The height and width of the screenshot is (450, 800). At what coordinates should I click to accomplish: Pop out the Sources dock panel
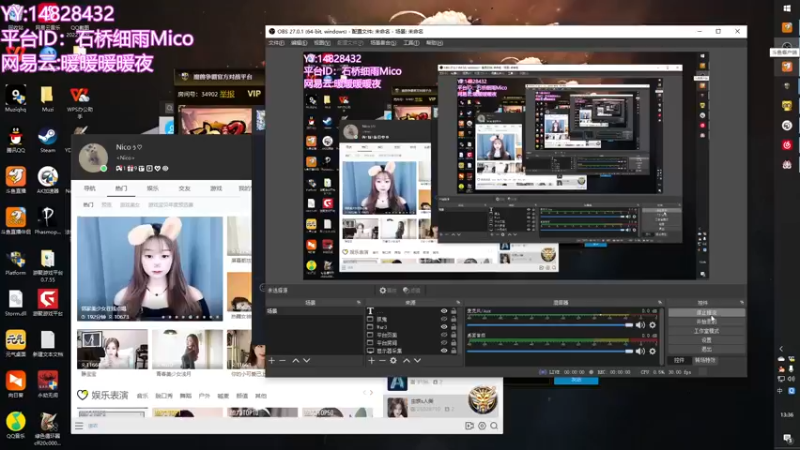458,303
